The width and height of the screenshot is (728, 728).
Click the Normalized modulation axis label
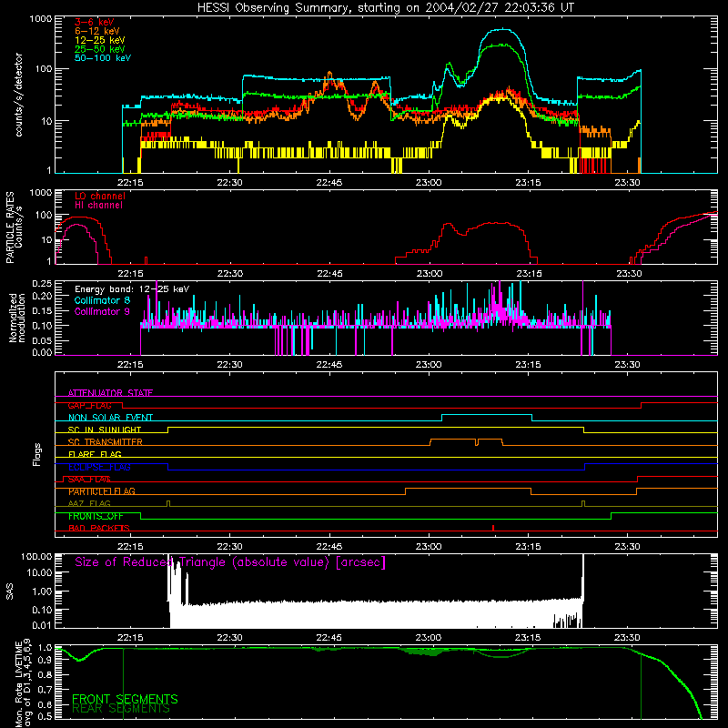click(x=17, y=318)
